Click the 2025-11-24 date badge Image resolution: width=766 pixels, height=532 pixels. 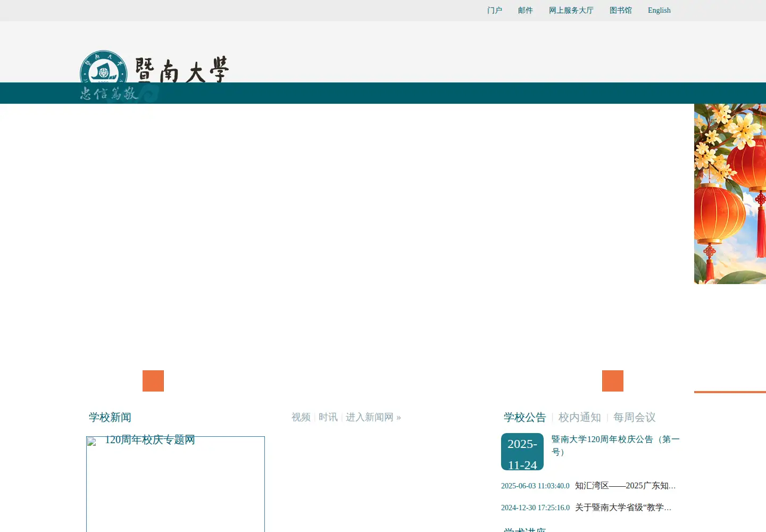(x=522, y=452)
